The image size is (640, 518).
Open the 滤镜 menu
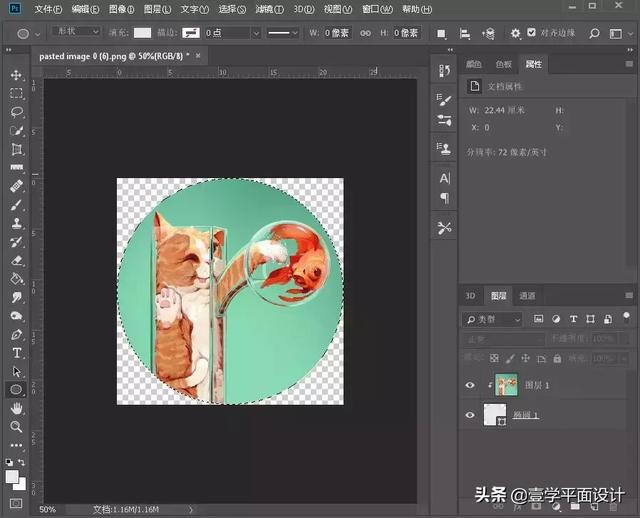coord(269,9)
